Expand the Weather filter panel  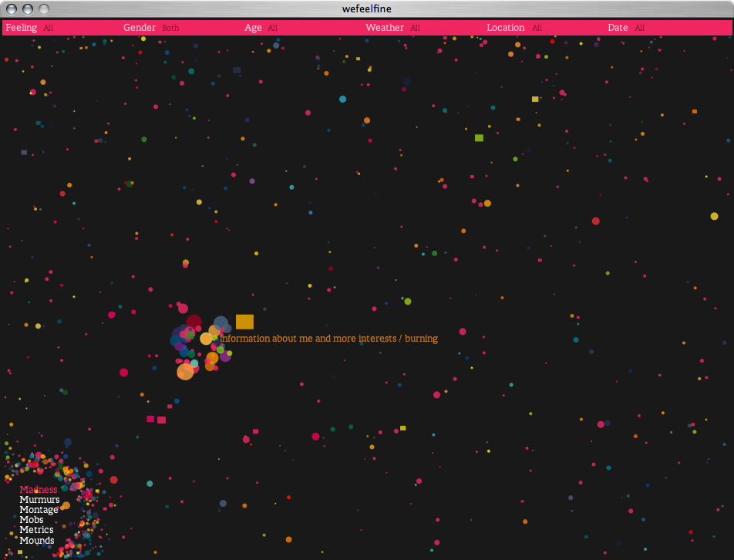pos(385,28)
